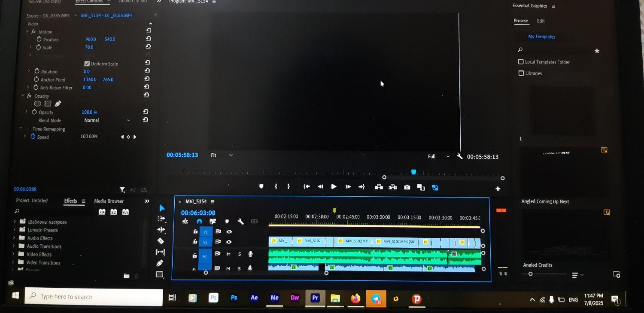
Task: Expand the Scale property
Action: [x=30, y=47]
